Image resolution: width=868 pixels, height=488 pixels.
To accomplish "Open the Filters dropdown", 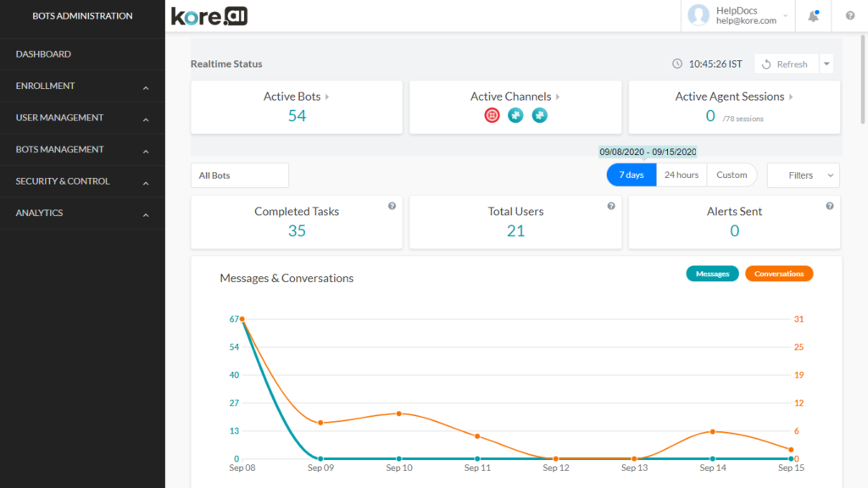I will [802, 175].
